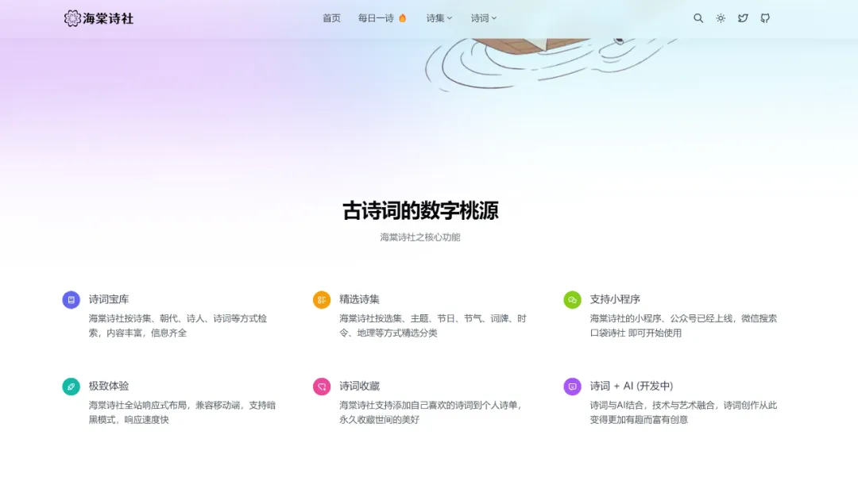Expand the 诗词 dropdown menu
Screen dimensions: 858x504
pos(484,18)
